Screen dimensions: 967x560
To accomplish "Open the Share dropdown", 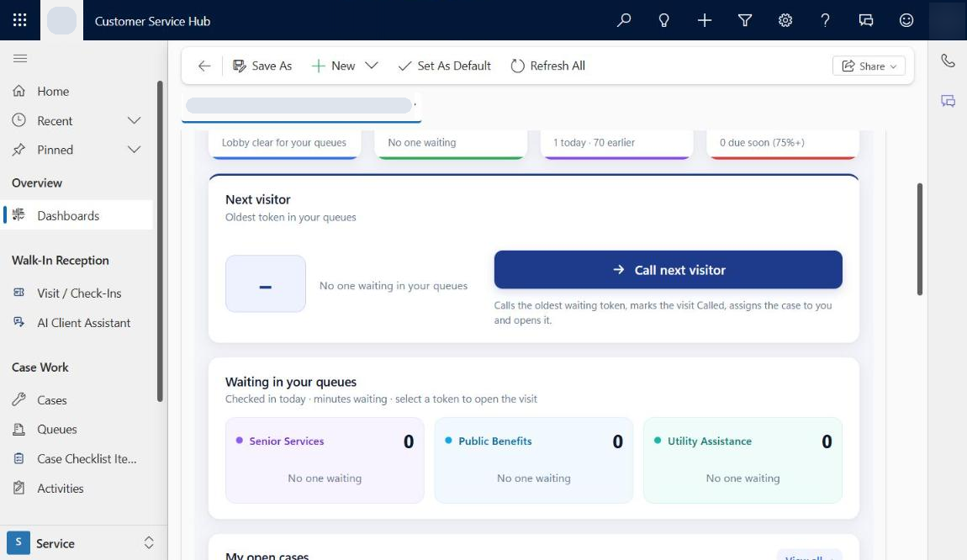I will pos(869,66).
